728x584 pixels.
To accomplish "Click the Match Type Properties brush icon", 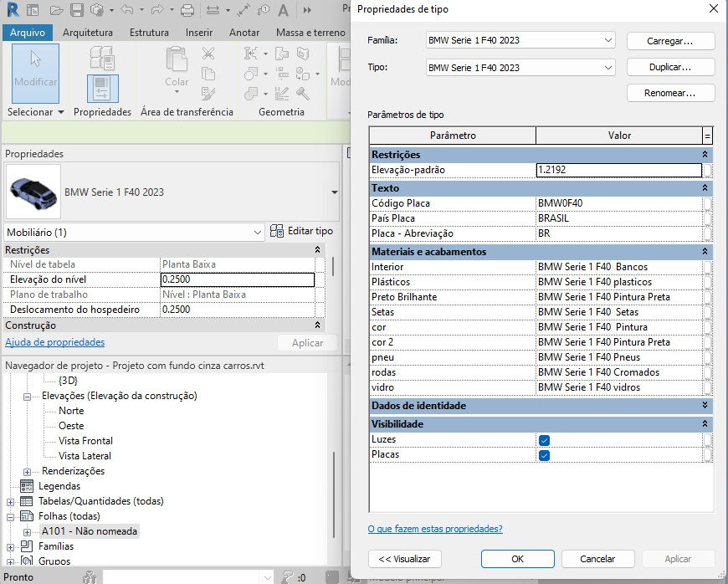I will coord(208,94).
